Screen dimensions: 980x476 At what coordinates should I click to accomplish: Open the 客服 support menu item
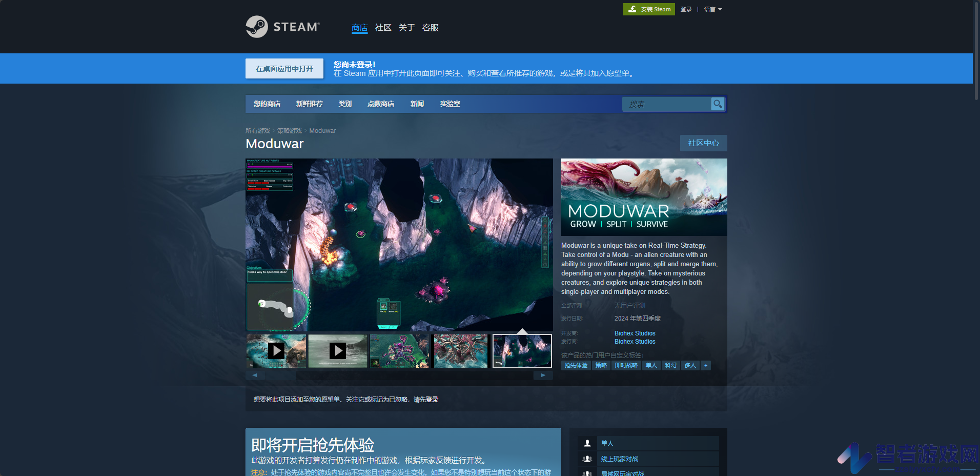(x=430, y=28)
